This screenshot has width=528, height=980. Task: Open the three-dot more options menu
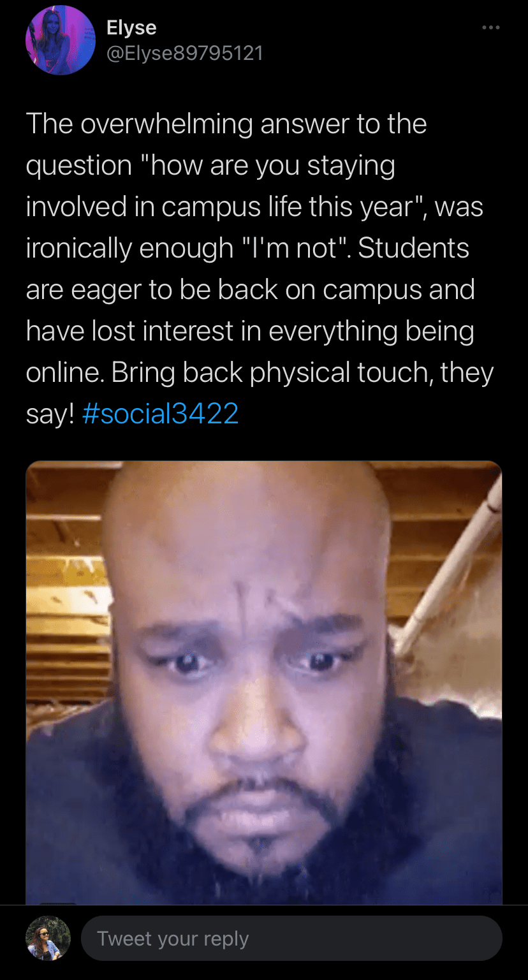490,27
